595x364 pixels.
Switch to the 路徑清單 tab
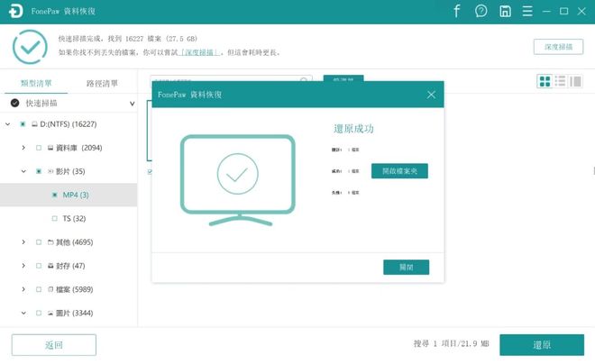coord(102,83)
